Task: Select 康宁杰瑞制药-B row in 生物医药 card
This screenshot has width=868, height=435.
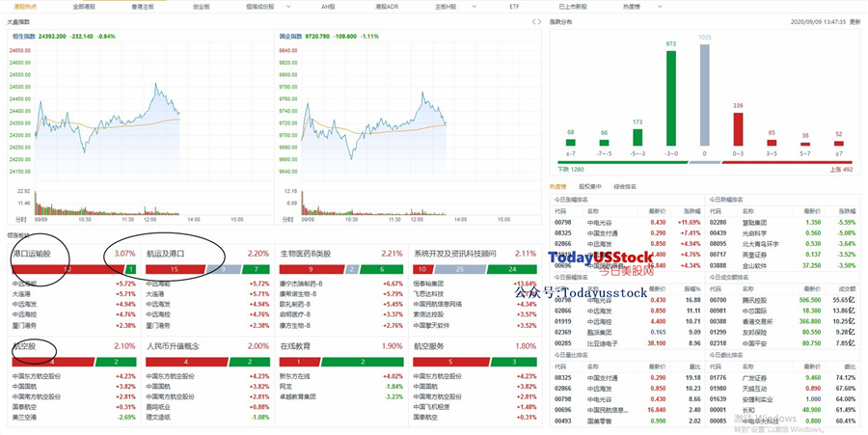Action: pos(340,284)
